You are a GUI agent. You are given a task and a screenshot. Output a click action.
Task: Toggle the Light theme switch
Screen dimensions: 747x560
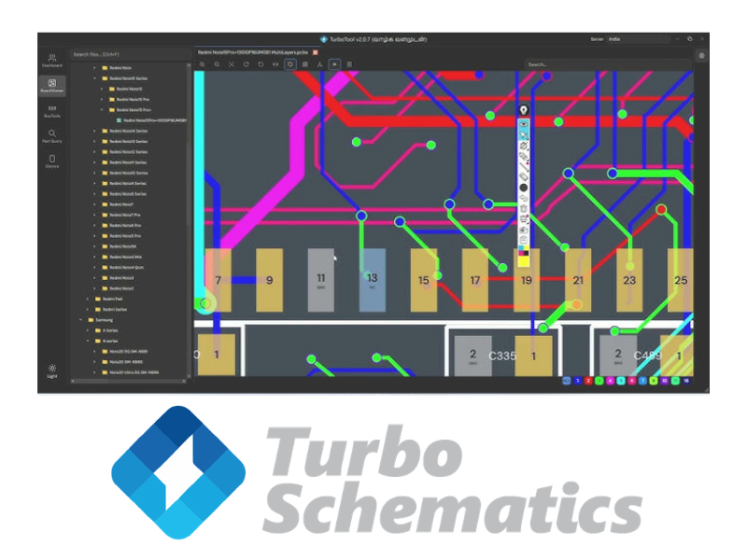(x=52, y=371)
